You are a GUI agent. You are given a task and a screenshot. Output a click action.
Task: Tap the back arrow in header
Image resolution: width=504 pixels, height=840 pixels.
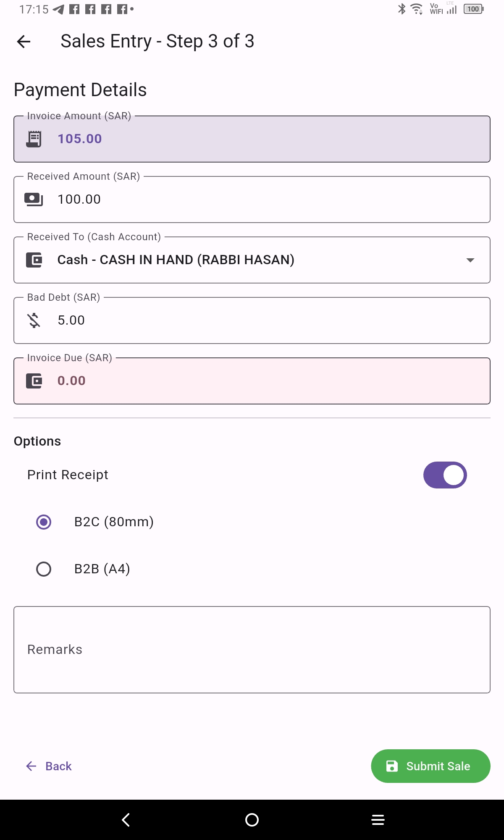point(24,42)
